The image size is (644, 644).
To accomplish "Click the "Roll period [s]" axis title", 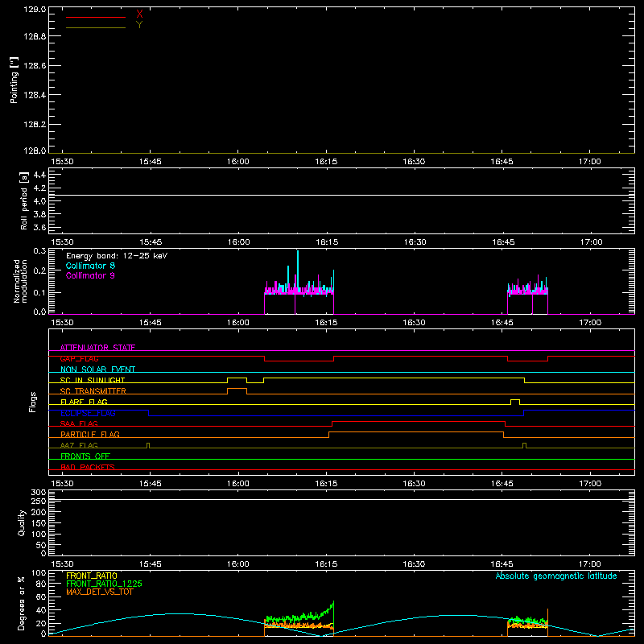I will point(24,200).
